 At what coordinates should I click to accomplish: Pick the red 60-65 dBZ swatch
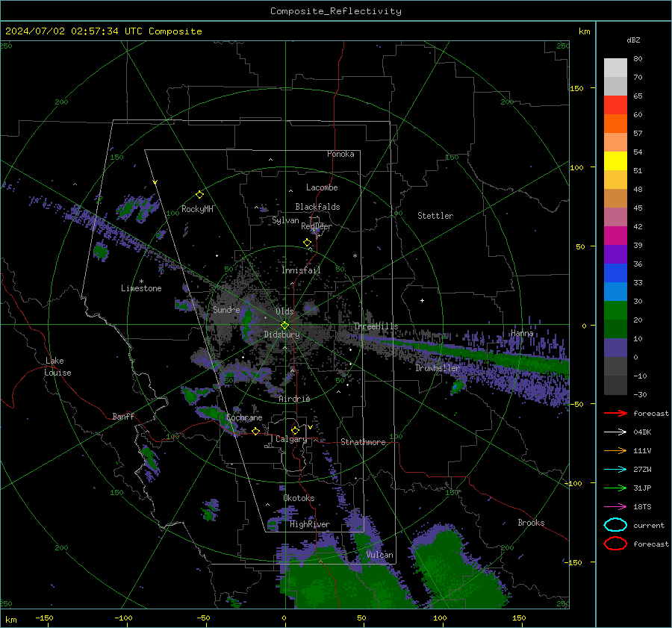pyautogui.click(x=615, y=105)
